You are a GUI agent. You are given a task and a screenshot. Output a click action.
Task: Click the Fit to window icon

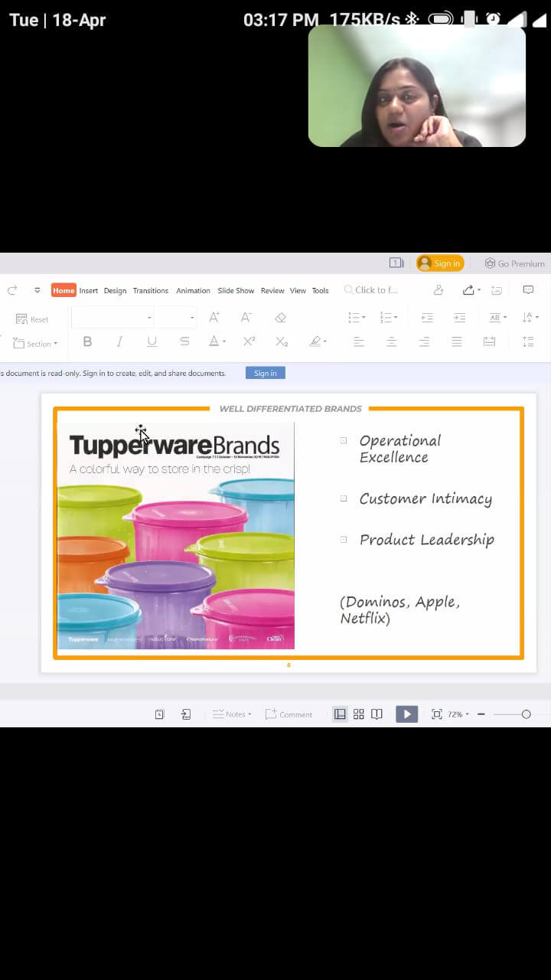[x=437, y=714]
